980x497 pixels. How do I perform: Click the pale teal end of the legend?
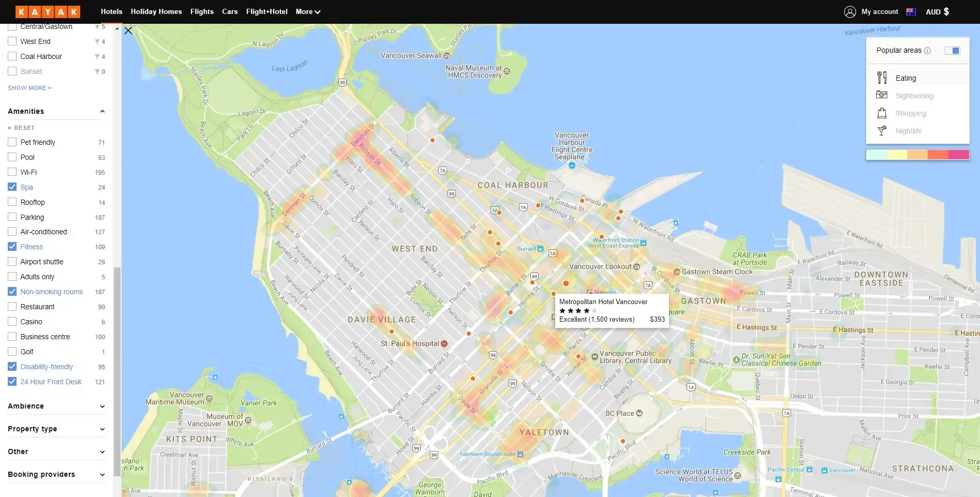[877, 155]
